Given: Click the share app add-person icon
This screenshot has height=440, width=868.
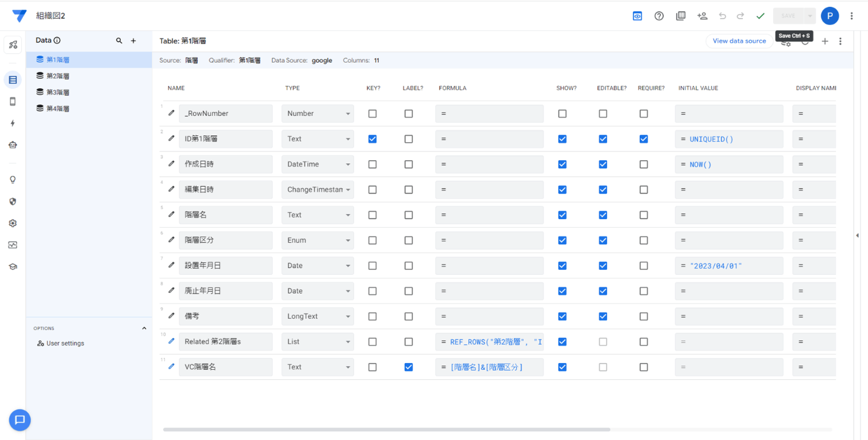Looking at the screenshot, I should tap(702, 16).
